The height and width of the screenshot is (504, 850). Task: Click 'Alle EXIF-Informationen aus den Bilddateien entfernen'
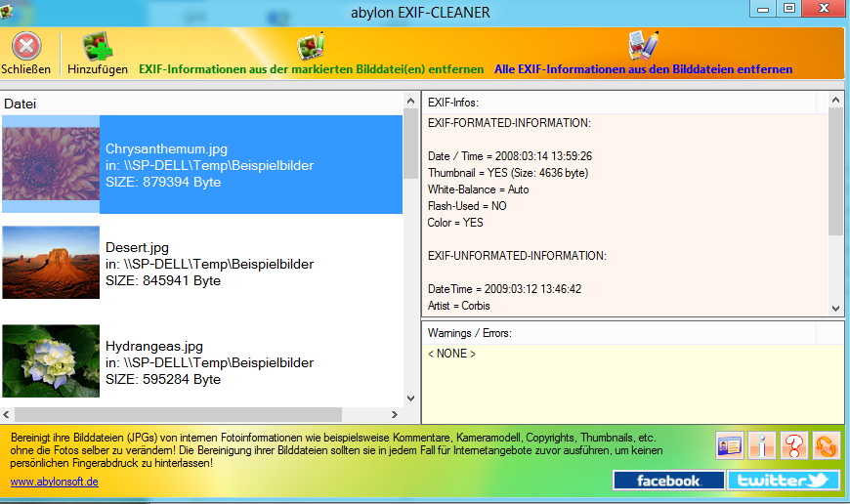point(643,69)
